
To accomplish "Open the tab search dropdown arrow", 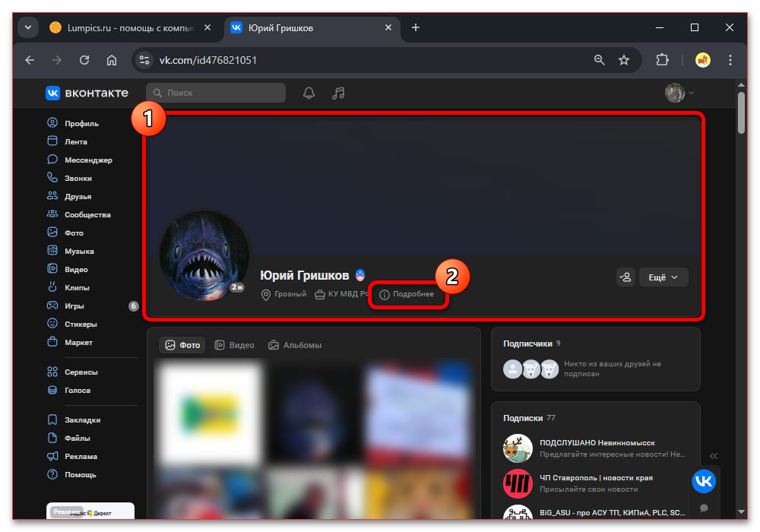I will point(28,27).
